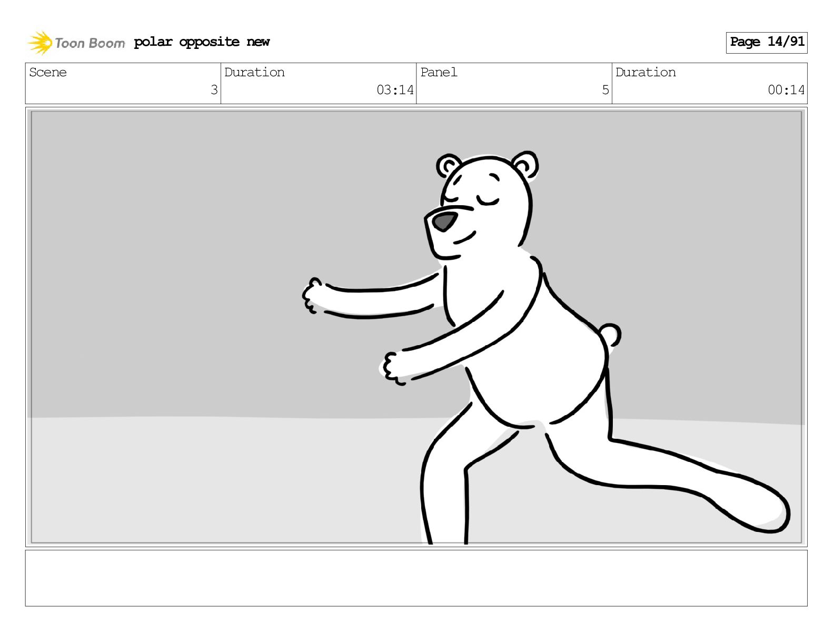Click the 'polar opposite new' project title
This screenshot has width=834, height=644.
[x=202, y=42]
